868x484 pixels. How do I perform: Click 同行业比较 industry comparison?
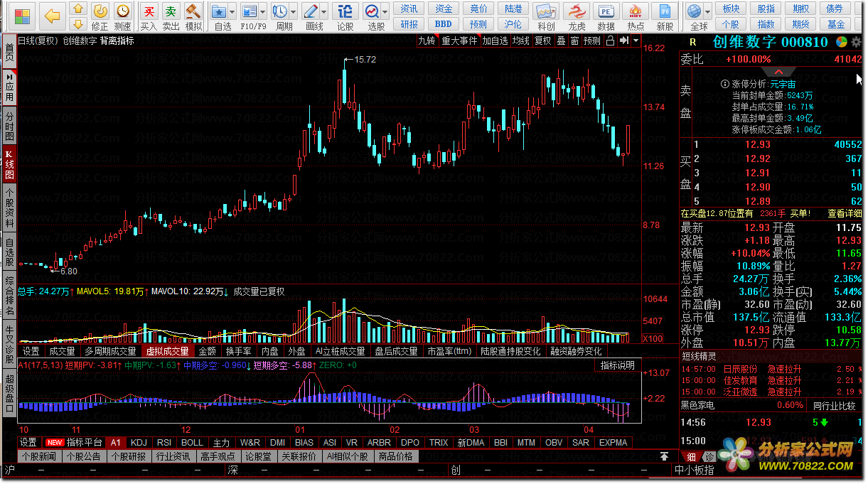point(835,406)
